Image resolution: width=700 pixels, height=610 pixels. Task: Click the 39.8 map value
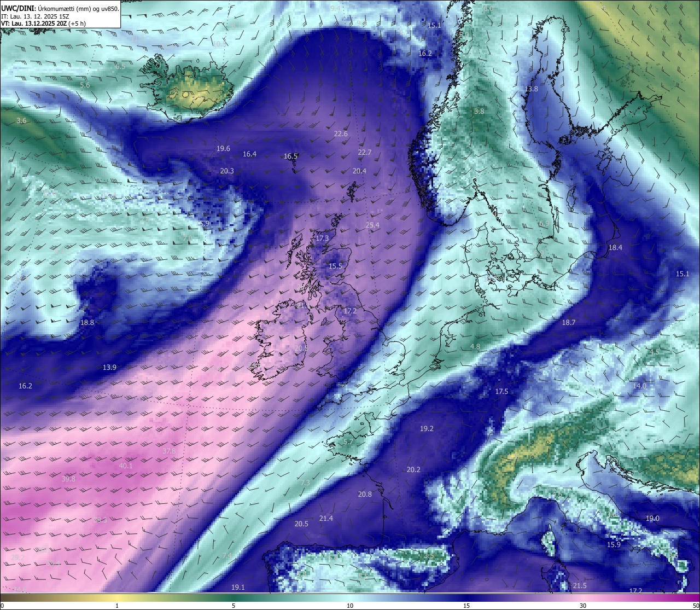click(x=68, y=479)
